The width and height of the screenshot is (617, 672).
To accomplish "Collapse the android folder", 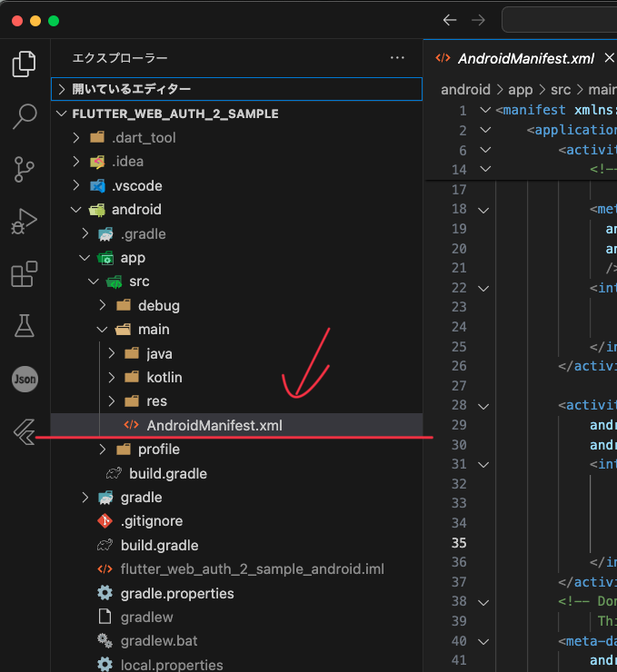I will pos(236,210).
